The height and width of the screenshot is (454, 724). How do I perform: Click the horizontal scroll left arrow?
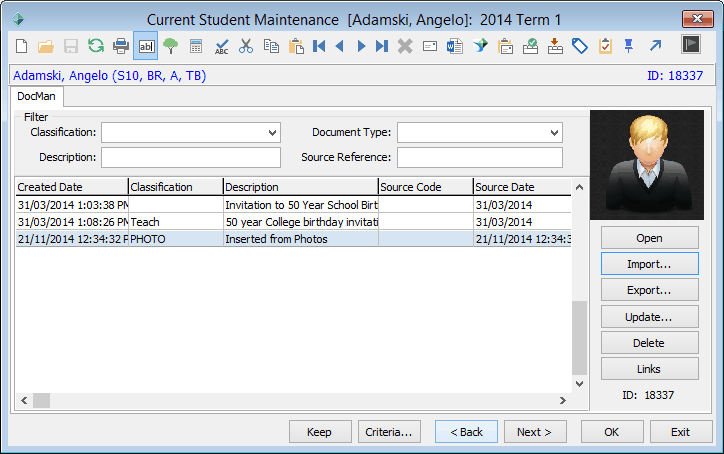coord(24,400)
